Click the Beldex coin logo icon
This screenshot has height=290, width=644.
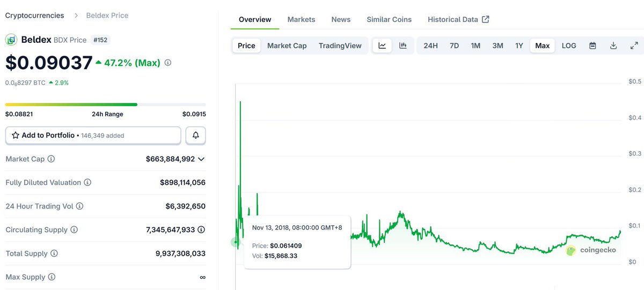coord(11,40)
